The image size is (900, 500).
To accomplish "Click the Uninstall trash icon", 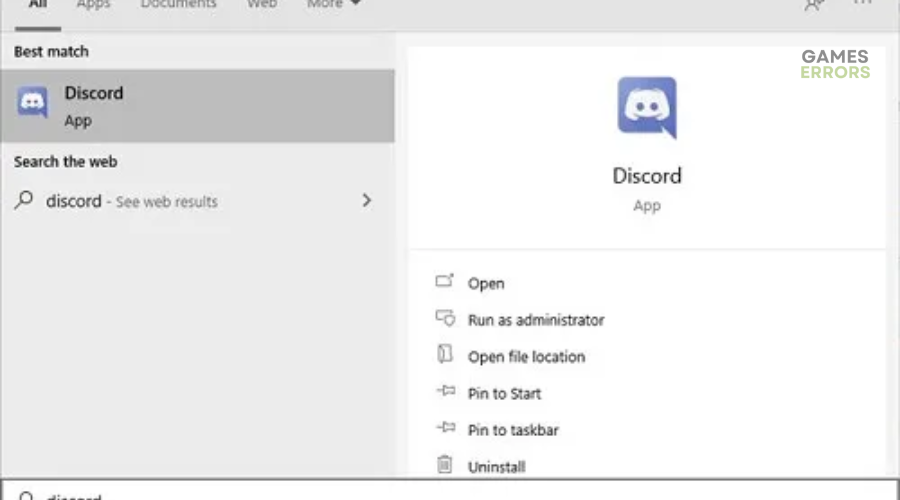I will click(445, 464).
